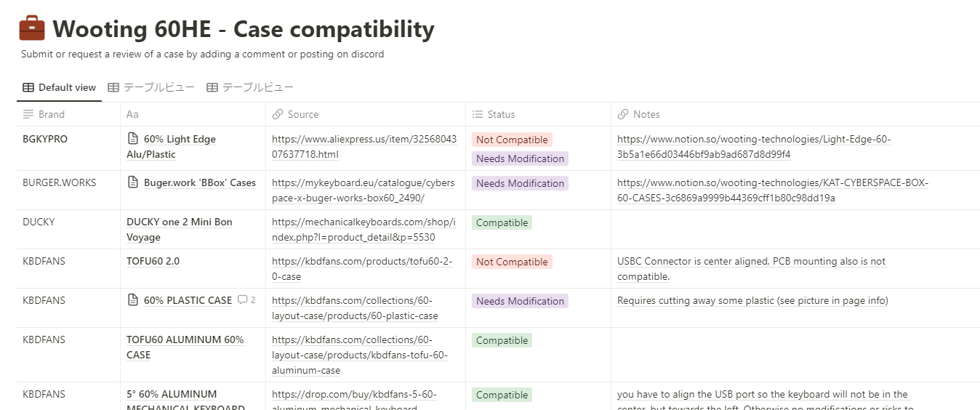Open 60% PLASTIC CASE entry
The width and height of the screenshot is (980, 410).
click(188, 300)
